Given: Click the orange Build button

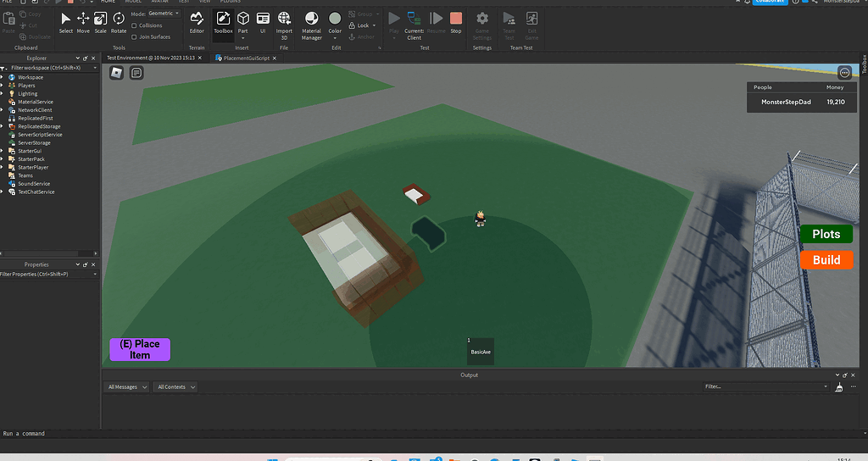Looking at the screenshot, I should (x=826, y=259).
